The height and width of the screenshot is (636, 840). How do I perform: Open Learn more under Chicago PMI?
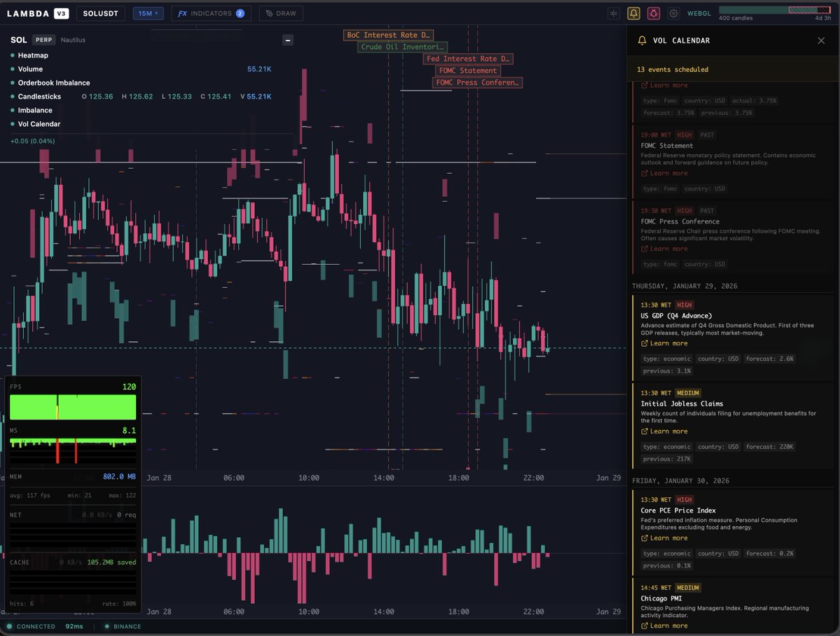[664, 625]
